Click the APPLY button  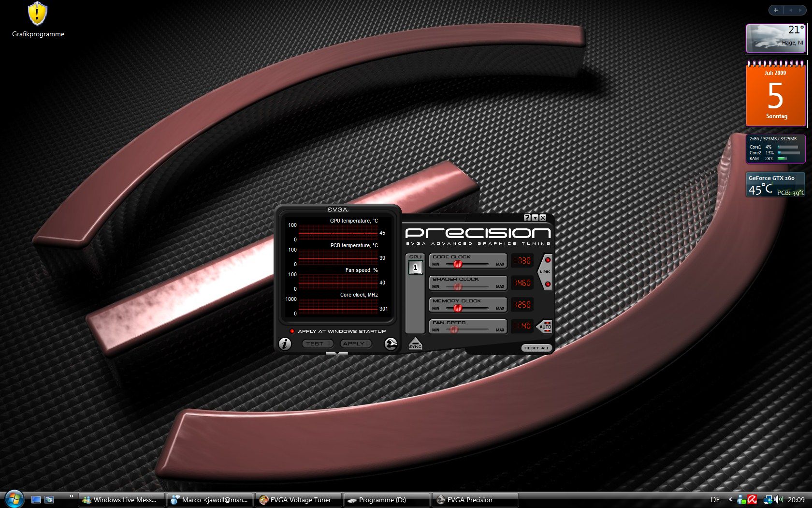click(355, 344)
